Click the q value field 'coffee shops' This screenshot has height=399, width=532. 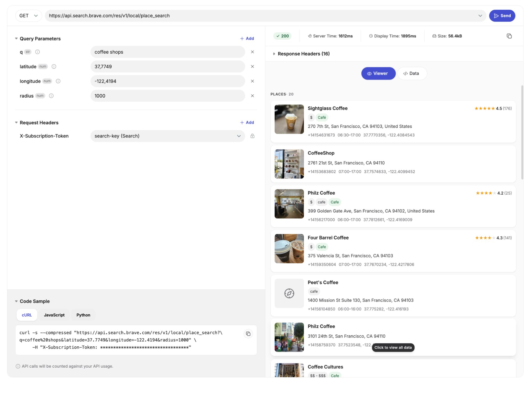click(x=167, y=52)
